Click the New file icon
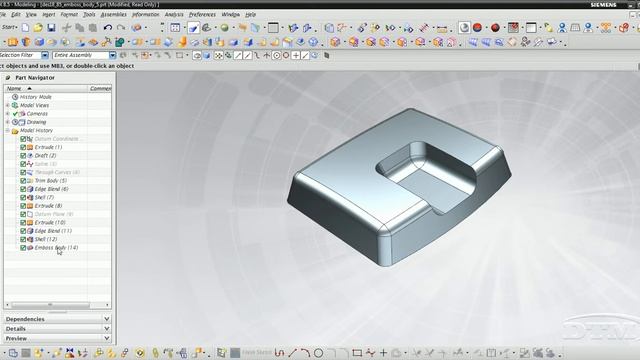 pyautogui.click(x=25, y=28)
